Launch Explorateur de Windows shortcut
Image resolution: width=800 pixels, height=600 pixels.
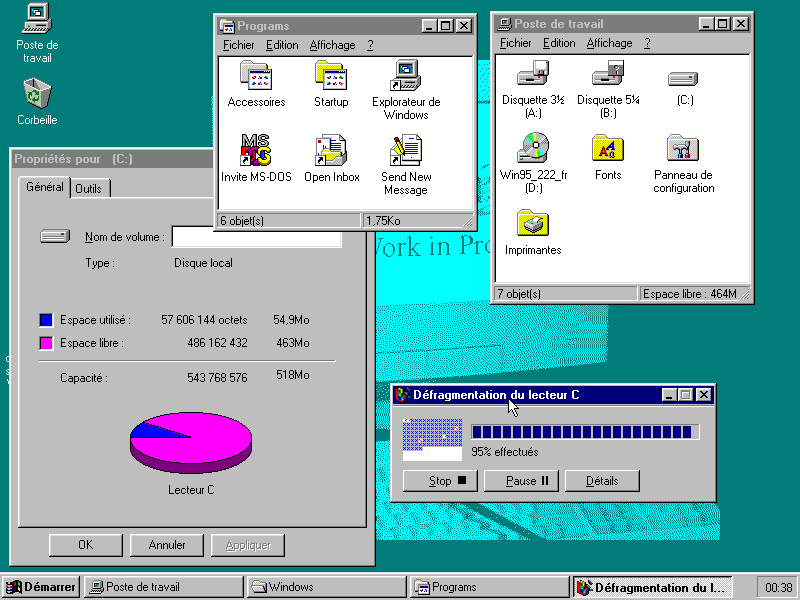(406, 76)
